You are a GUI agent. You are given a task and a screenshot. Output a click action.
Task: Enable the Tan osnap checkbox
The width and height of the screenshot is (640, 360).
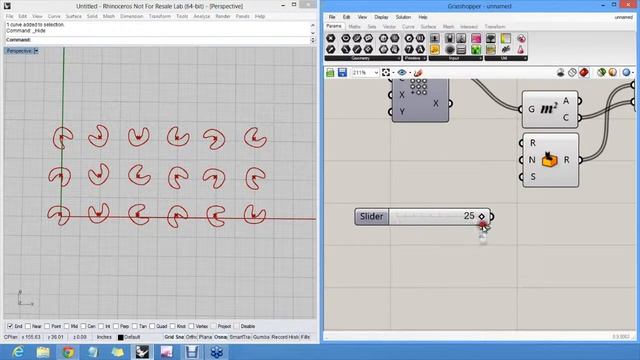point(135,326)
